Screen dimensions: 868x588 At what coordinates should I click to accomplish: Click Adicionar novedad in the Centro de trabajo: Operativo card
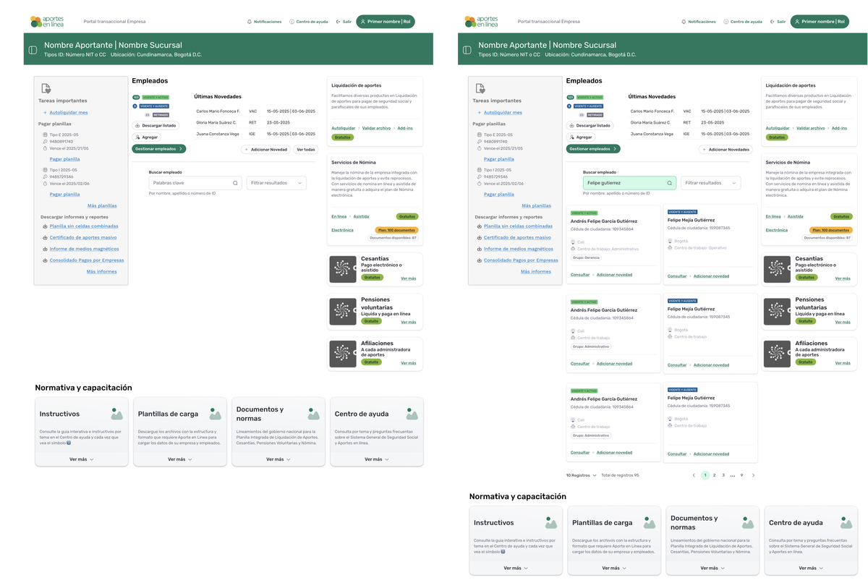(711, 276)
